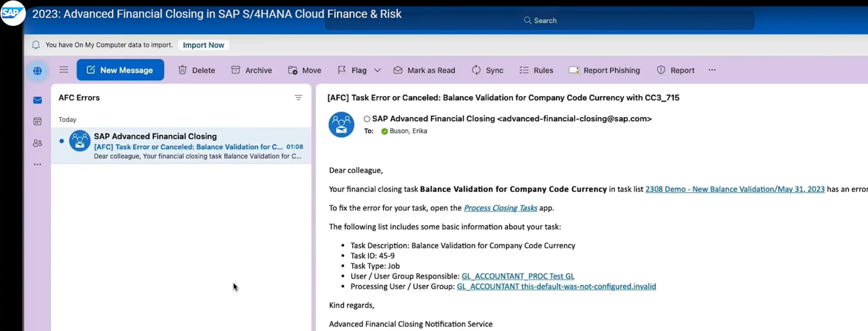Click the Move label in toolbar
This screenshot has width=868, height=331.
coord(312,70)
